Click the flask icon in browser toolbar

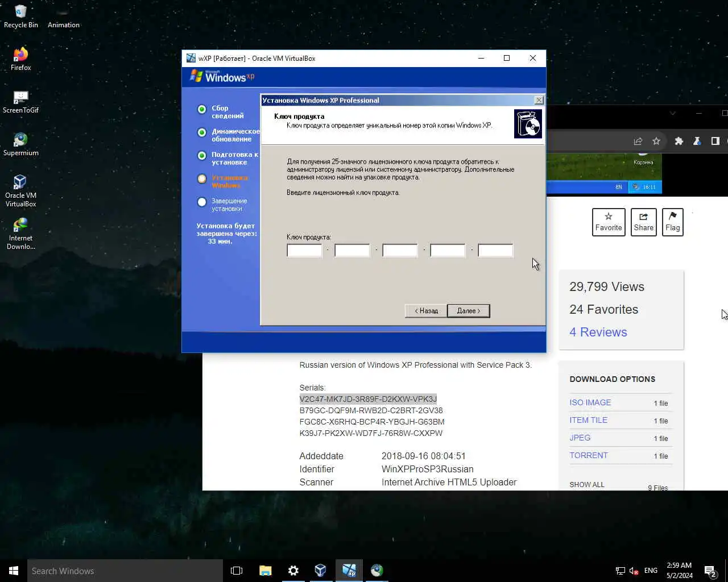(x=697, y=141)
